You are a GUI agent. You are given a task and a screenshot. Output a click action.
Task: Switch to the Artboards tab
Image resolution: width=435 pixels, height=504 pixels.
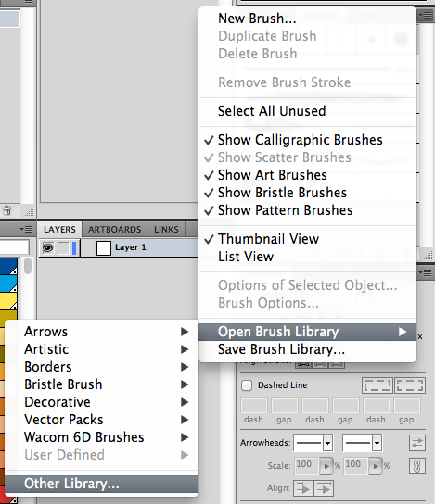pos(114,230)
